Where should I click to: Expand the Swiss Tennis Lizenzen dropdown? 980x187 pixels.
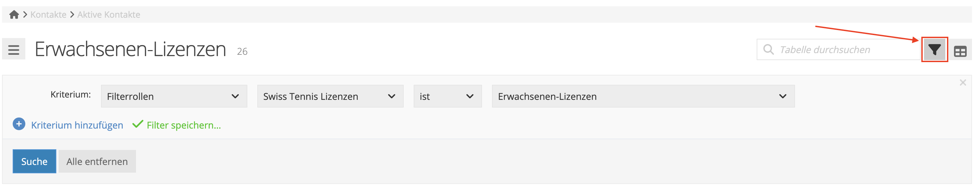[330, 97]
